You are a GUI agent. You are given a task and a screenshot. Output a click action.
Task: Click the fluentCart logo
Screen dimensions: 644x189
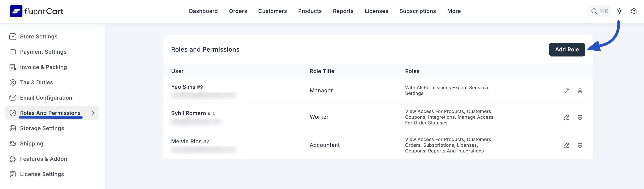37,11
